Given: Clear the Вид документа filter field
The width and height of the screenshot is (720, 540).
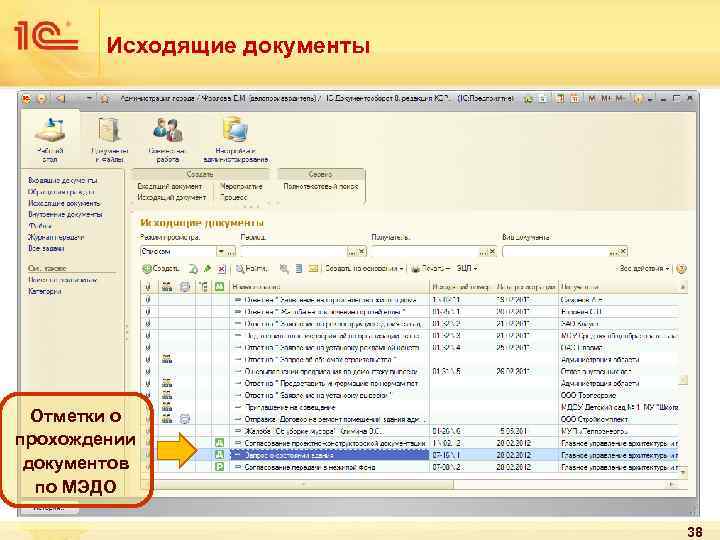Looking at the screenshot, I should (623, 252).
